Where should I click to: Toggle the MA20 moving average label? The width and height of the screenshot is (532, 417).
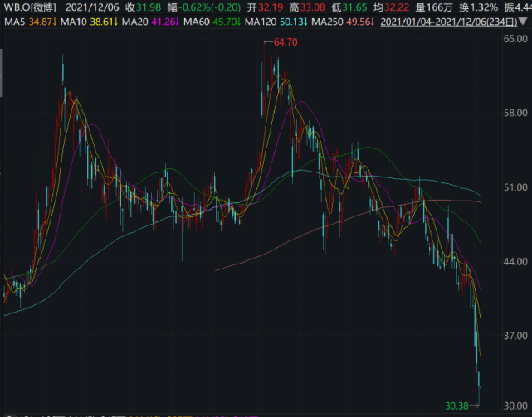click(135, 22)
